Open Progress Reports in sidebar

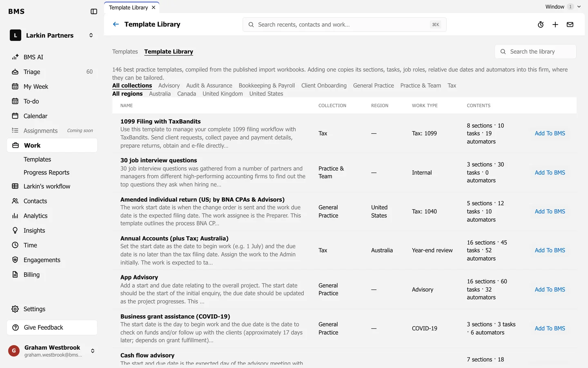(x=47, y=173)
